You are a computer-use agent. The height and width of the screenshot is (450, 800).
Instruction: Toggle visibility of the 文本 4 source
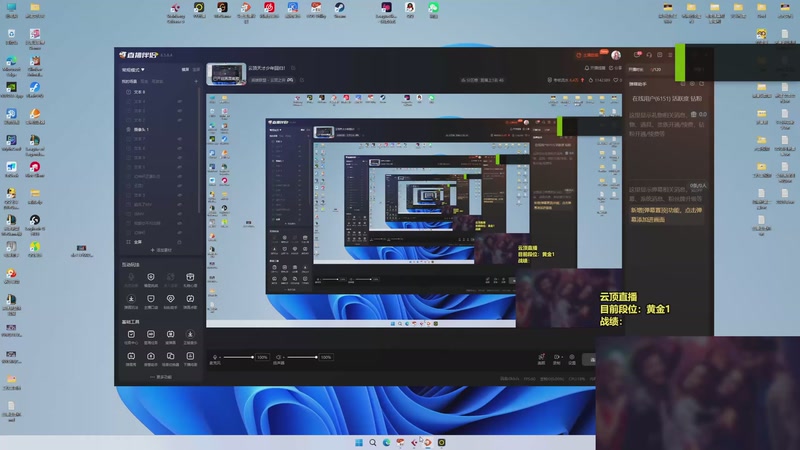click(x=180, y=102)
